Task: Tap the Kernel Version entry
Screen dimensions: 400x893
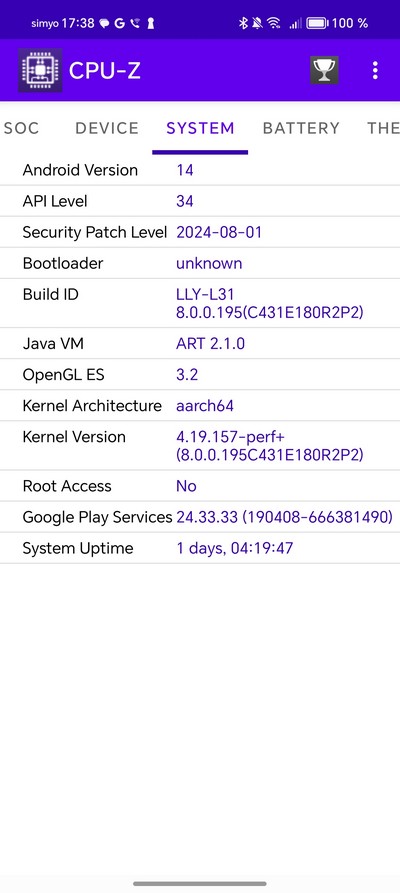Action: pos(200,446)
